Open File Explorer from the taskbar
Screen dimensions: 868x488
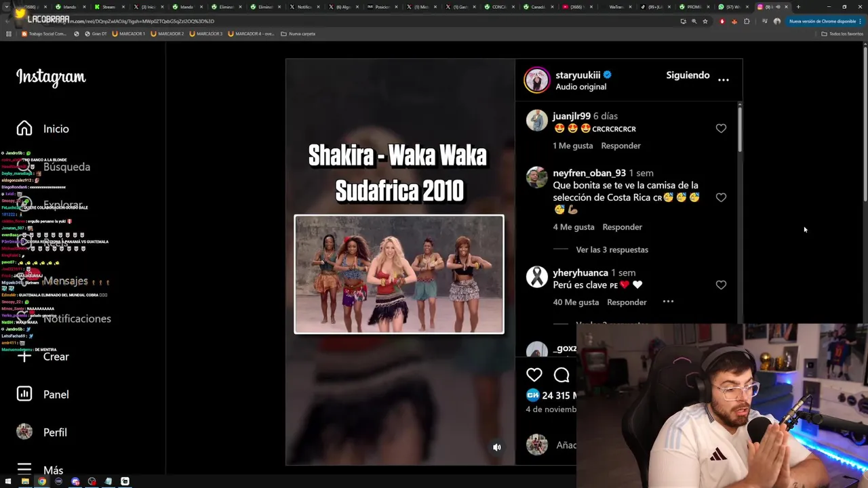(x=25, y=481)
